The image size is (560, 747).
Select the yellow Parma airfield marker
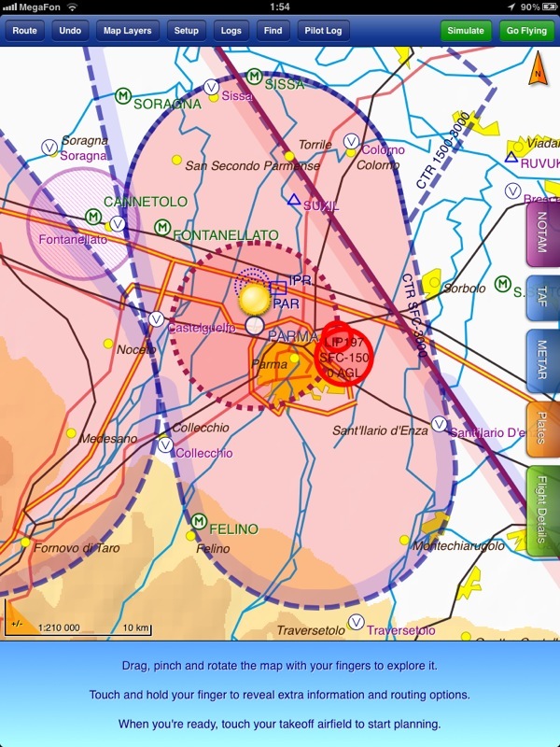[254, 300]
